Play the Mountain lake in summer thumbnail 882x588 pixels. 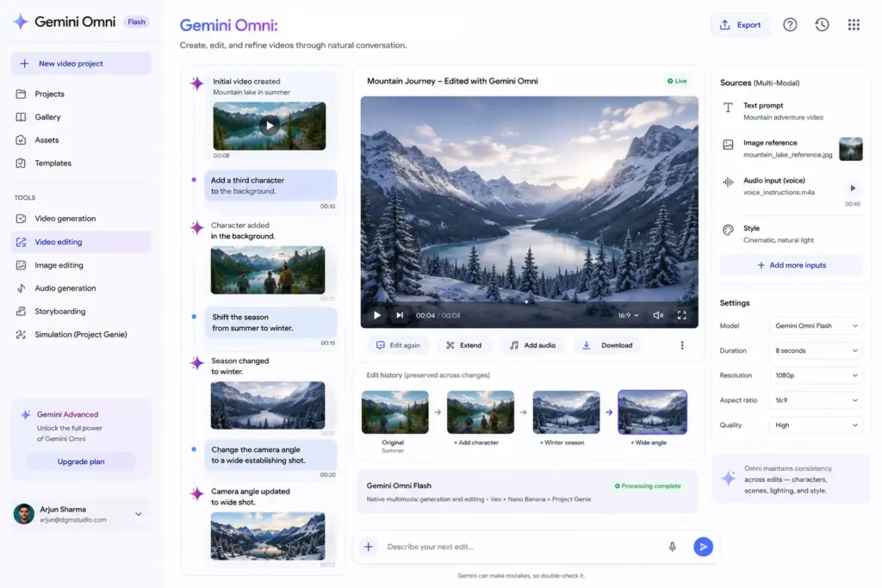coord(270,126)
